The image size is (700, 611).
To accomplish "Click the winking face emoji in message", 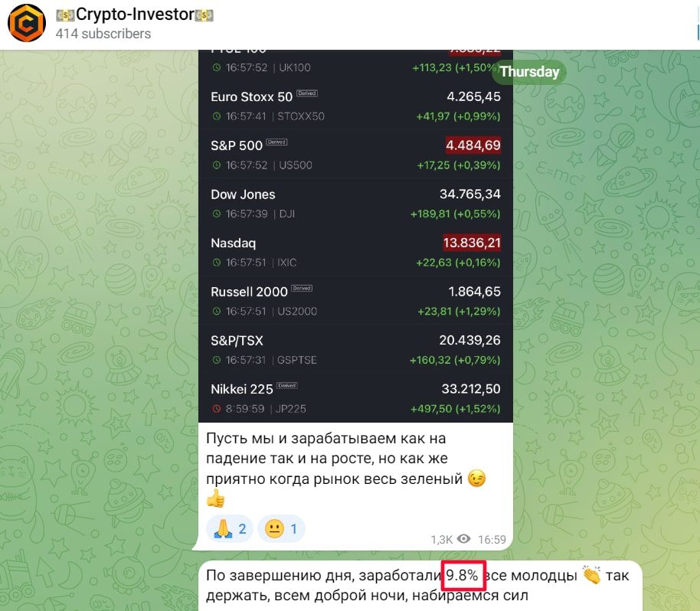I will [476, 479].
